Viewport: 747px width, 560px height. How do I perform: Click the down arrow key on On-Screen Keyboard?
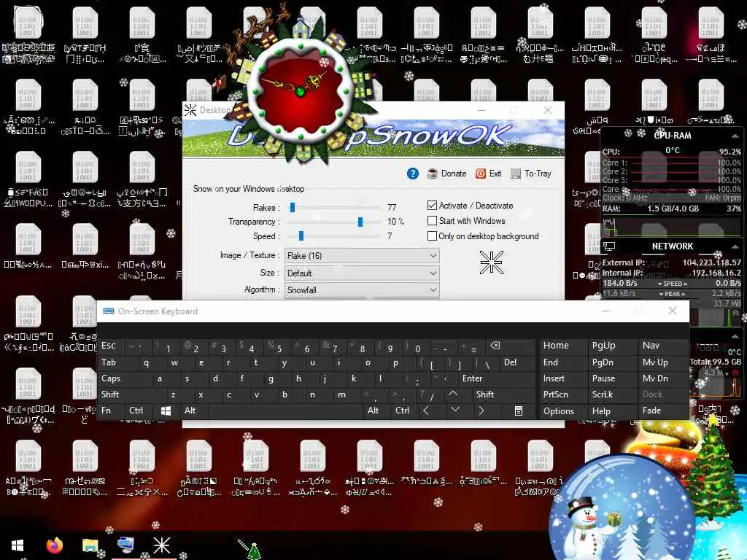click(455, 411)
